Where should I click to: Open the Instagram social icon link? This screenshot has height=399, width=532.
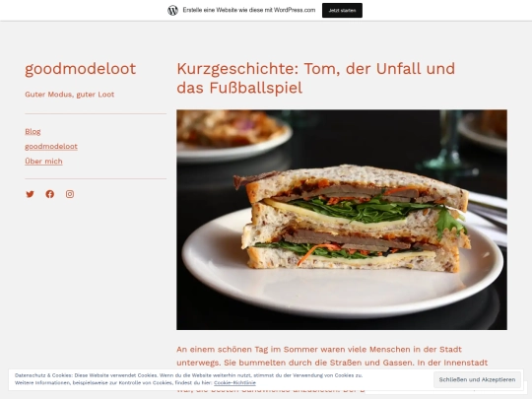click(70, 194)
